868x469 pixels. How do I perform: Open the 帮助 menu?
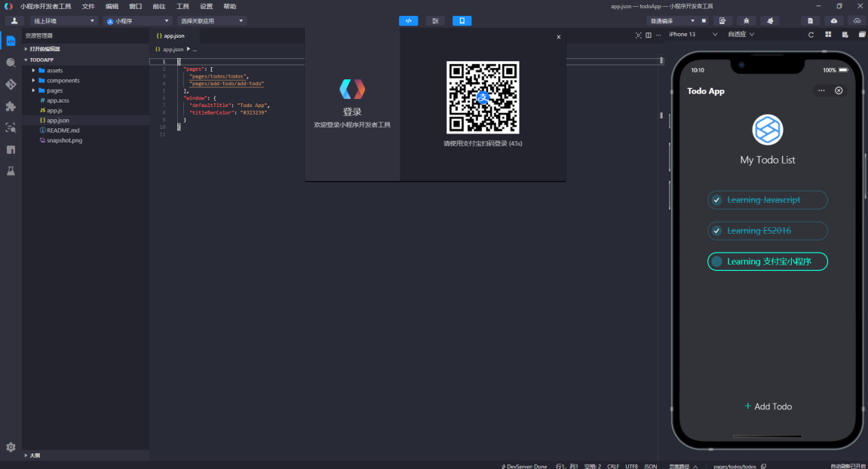point(230,7)
